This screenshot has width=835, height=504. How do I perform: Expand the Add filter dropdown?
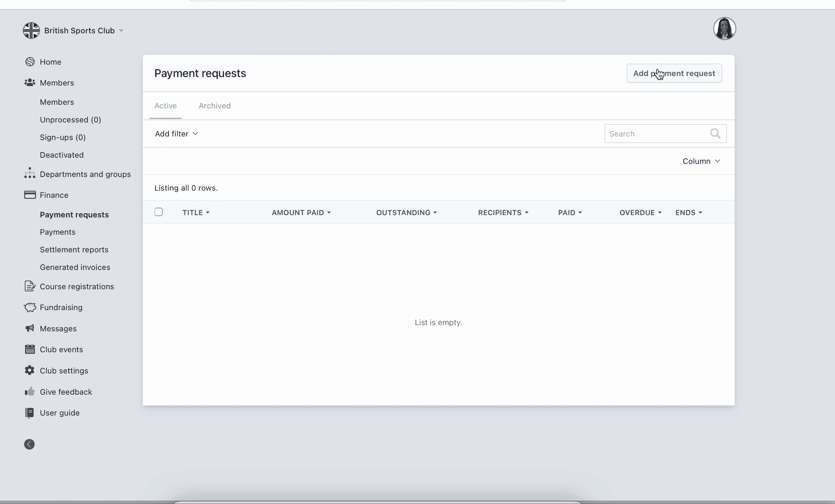pos(176,134)
